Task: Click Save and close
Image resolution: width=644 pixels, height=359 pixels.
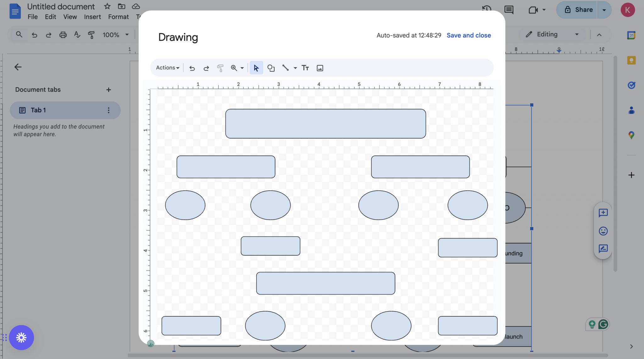Action: [x=468, y=35]
